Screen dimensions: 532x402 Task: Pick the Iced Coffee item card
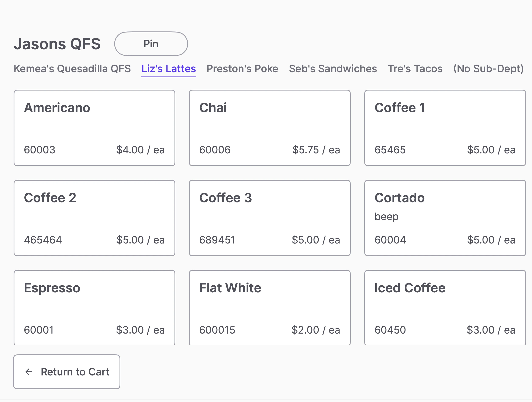[445, 307]
